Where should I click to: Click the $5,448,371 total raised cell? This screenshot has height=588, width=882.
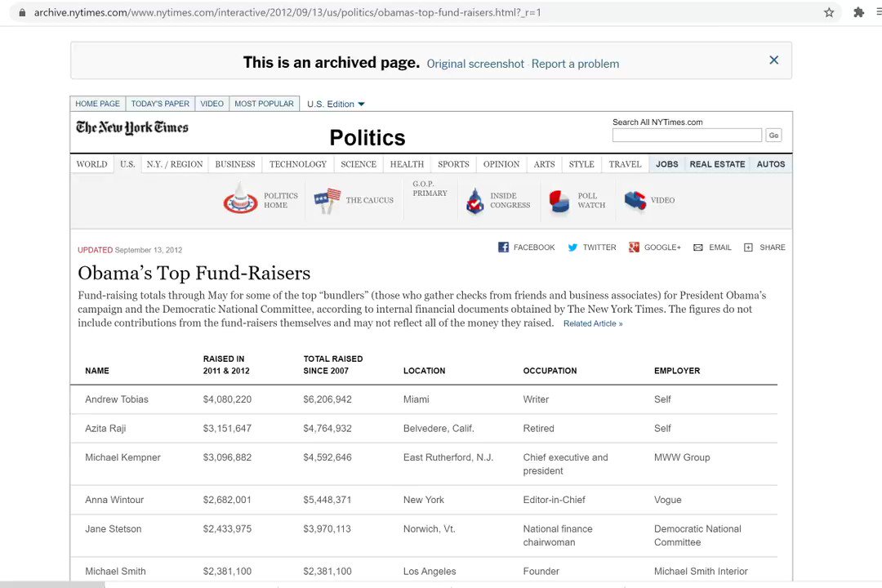pos(327,500)
